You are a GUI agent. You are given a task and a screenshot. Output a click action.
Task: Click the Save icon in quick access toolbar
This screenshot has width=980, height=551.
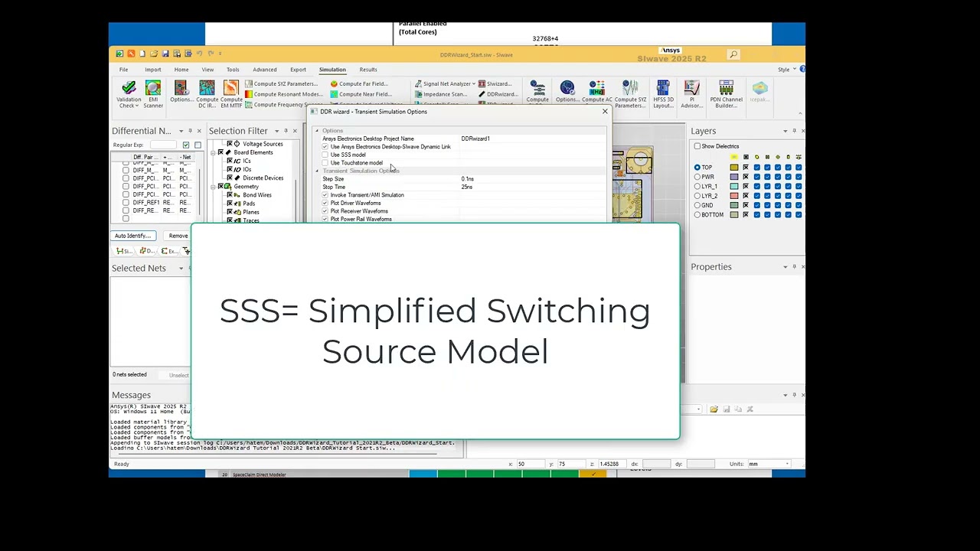point(165,54)
